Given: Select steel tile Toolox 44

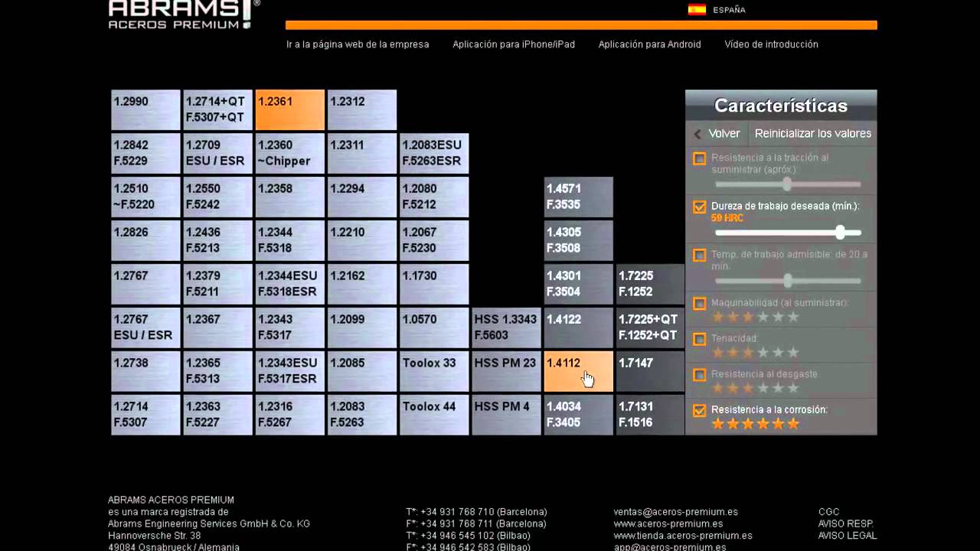Looking at the screenshot, I should point(434,415).
